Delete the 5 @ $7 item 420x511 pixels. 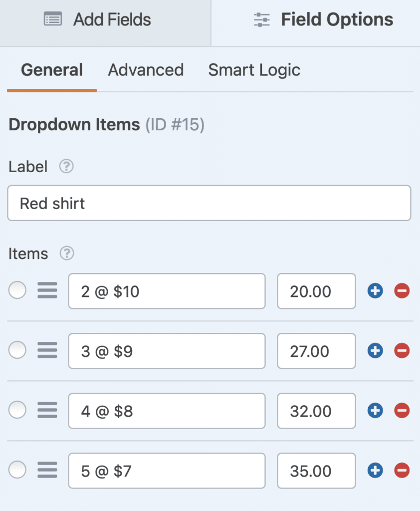(x=402, y=470)
